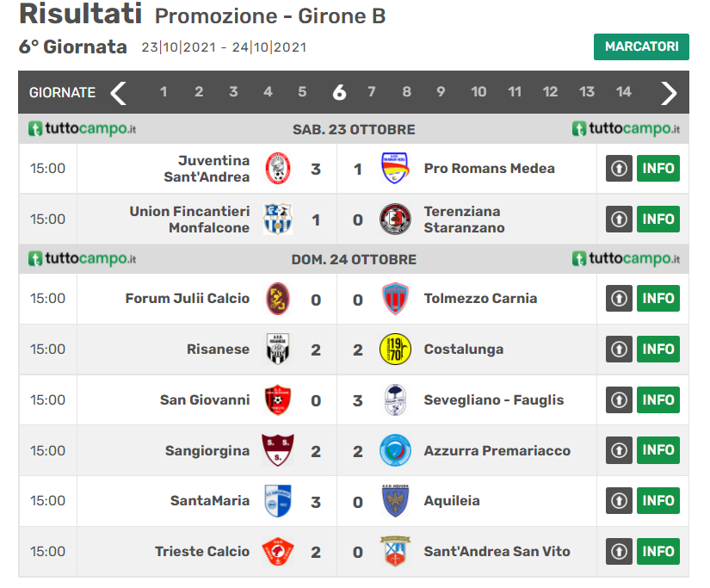This screenshot has height=588, width=710.
Task: Open INFO for Trieste Calcio match
Action: point(658,552)
